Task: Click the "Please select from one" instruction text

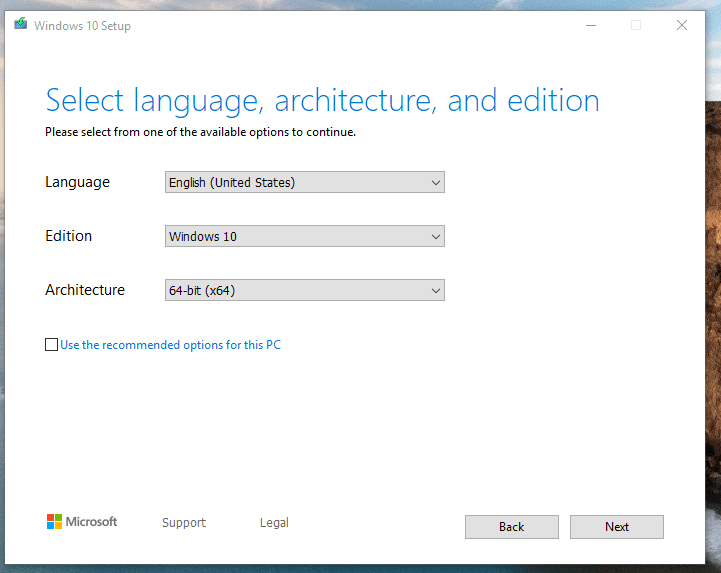Action: (x=200, y=131)
